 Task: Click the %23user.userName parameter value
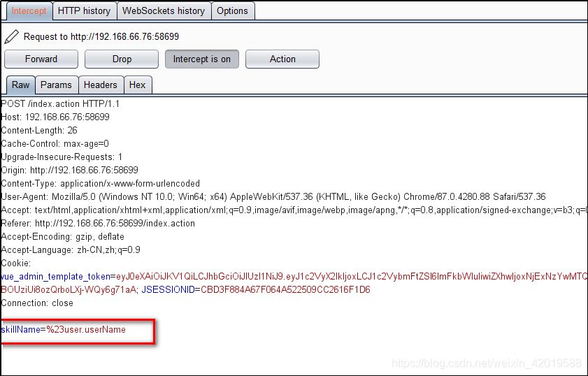[x=86, y=329]
